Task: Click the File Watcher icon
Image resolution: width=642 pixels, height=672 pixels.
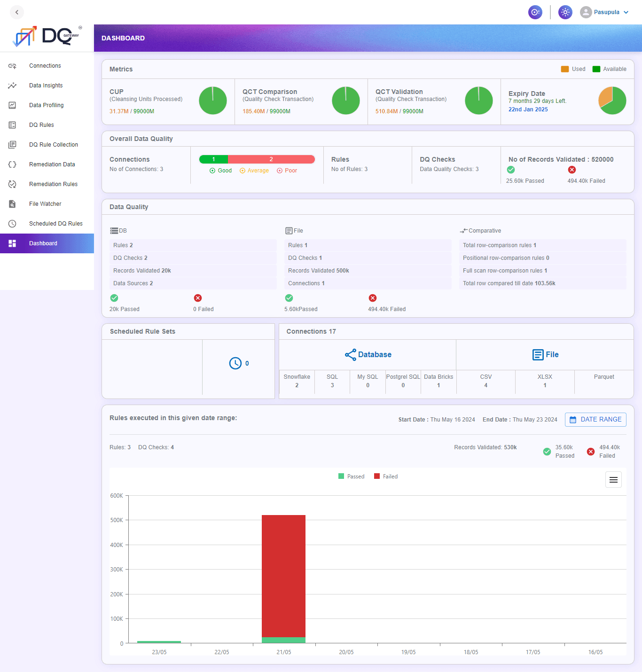Action: click(x=12, y=204)
